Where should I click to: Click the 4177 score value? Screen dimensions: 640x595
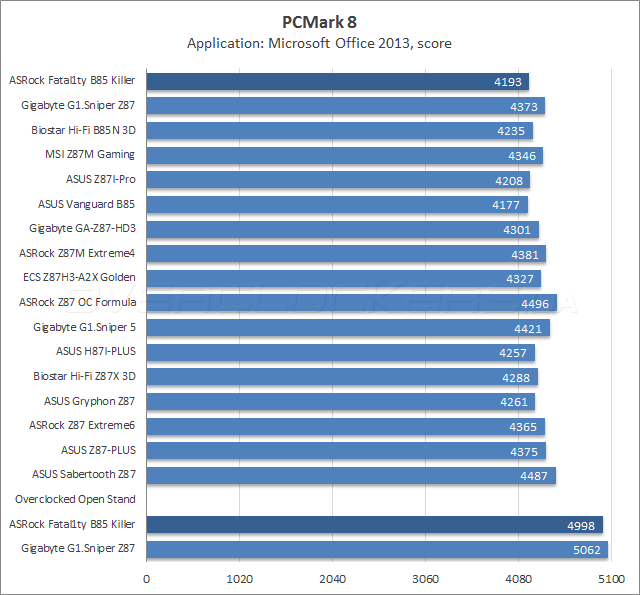click(x=506, y=205)
